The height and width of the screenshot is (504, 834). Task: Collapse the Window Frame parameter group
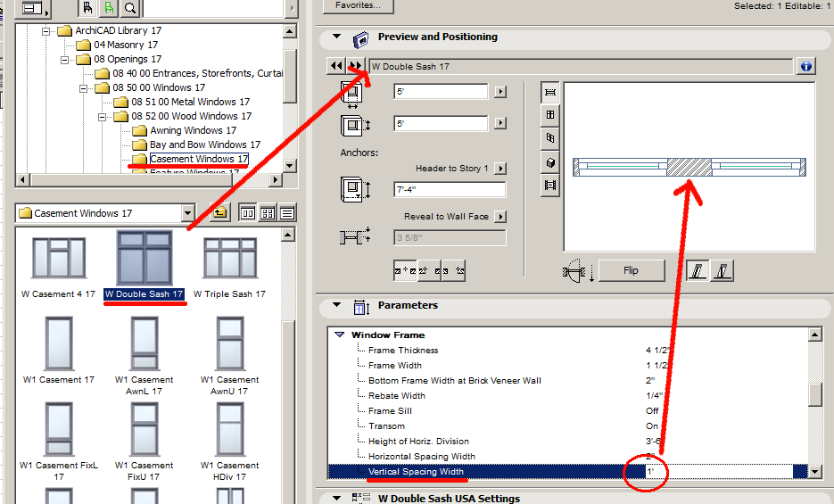point(339,335)
